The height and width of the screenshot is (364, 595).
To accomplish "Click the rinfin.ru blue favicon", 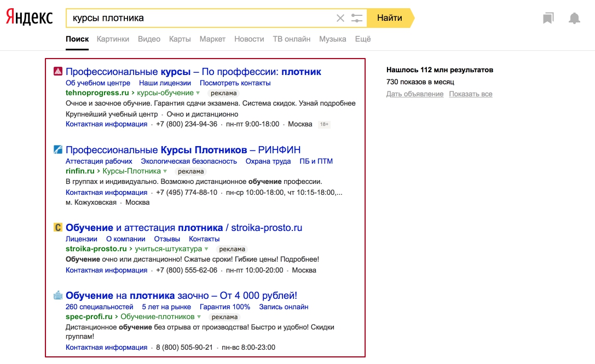I will pos(57,149).
